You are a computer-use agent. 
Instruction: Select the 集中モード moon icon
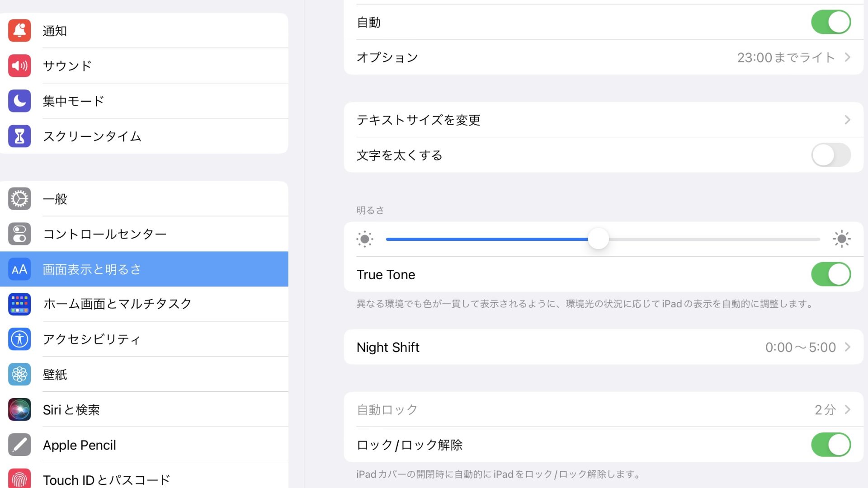(x=19, y=101)
